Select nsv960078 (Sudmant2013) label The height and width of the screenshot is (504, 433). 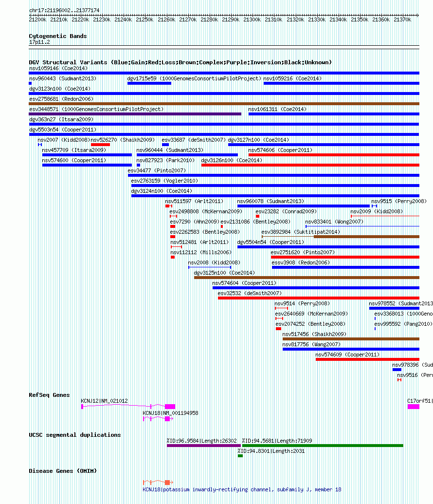click(271, 202)
